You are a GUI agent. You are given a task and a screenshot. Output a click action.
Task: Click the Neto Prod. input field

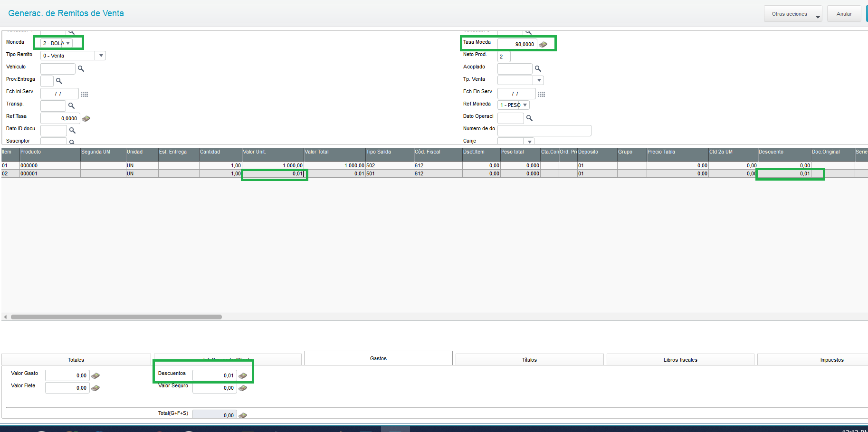pyautogui.click(x=504, y=57)
